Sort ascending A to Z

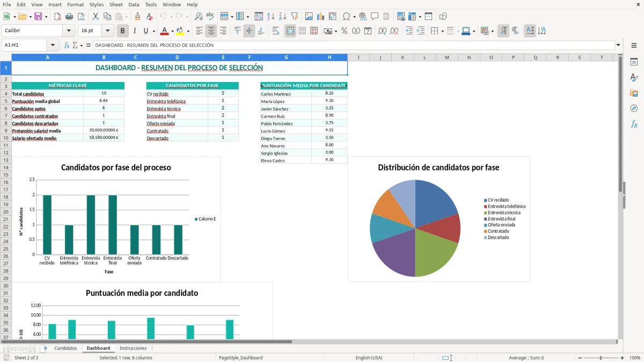click(271, 17)
